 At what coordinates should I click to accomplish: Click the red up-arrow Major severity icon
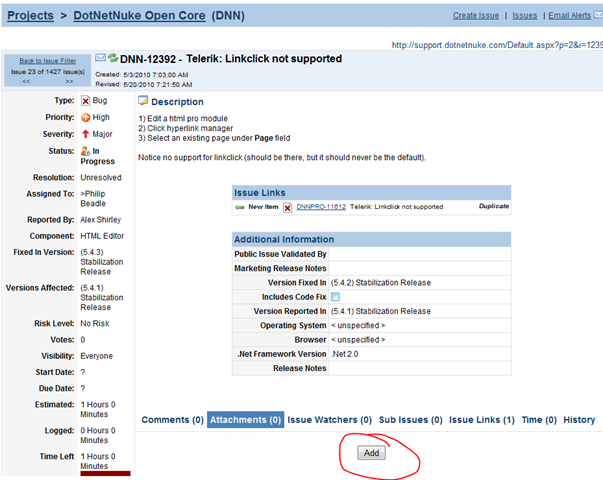(85, 134)
